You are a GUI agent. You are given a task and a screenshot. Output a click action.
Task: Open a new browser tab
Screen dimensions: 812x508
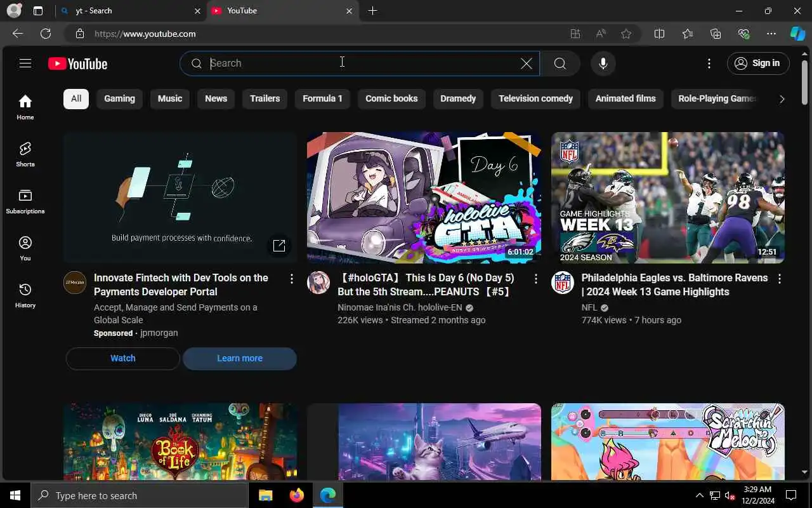click(372, 11)
